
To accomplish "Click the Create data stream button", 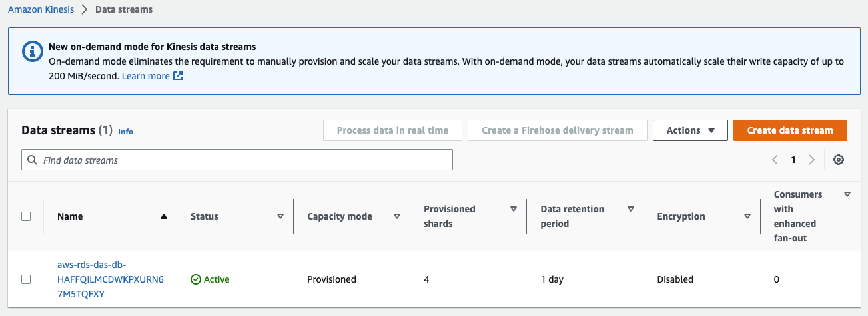I will [789, 130].
